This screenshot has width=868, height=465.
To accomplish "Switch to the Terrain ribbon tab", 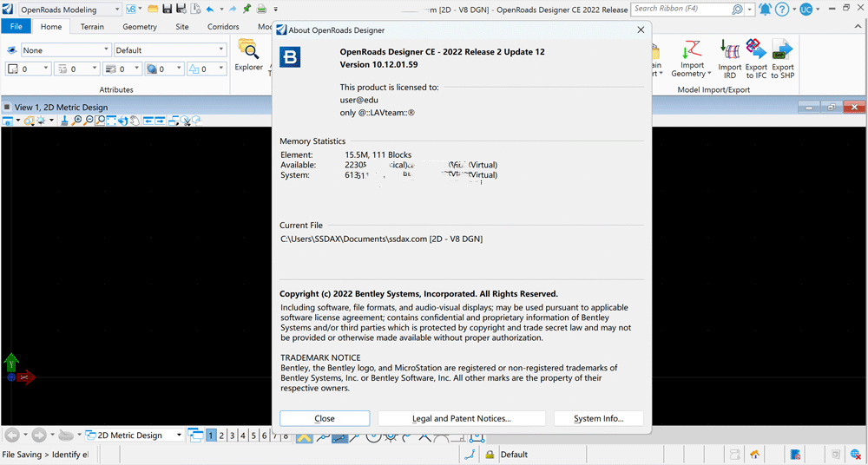I will click(x=92, y=26).
